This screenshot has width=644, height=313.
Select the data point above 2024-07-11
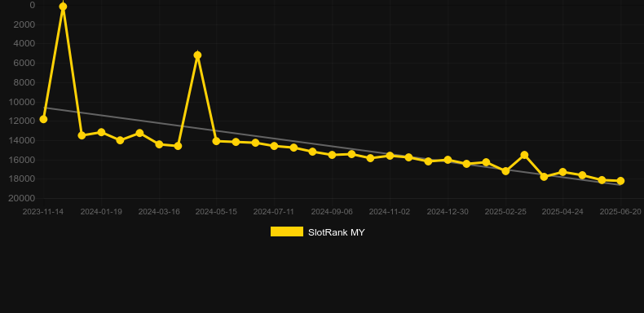275,146
